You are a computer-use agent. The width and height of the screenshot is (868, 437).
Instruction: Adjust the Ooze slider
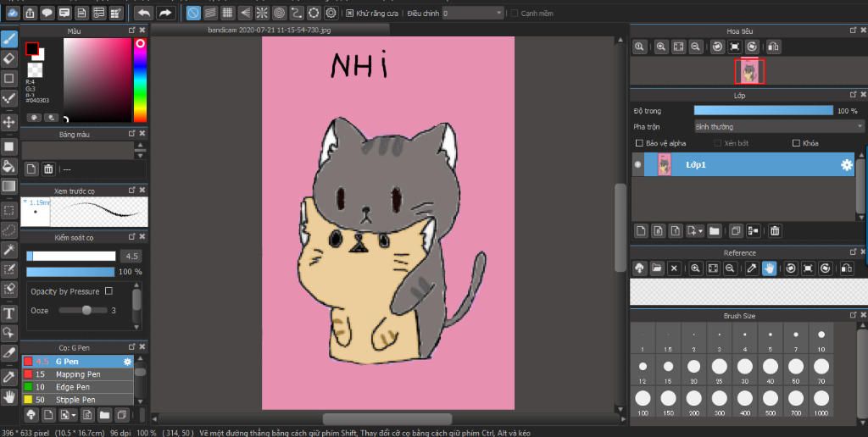(83, 310)
